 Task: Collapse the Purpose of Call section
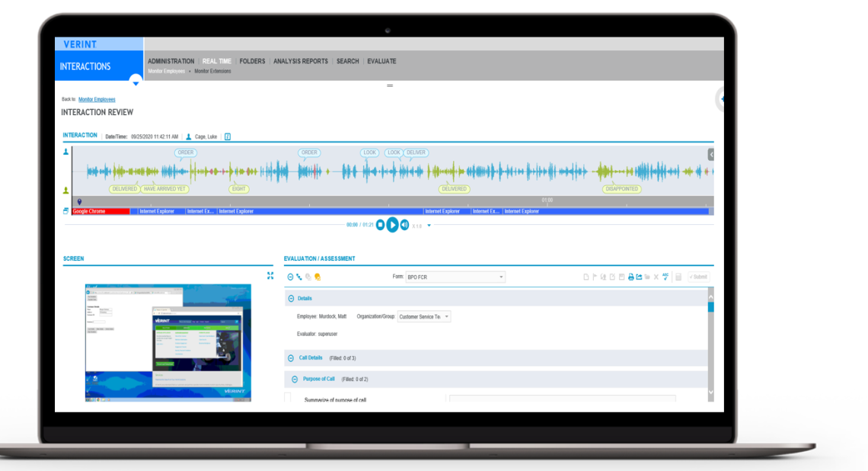click(295, 379)
